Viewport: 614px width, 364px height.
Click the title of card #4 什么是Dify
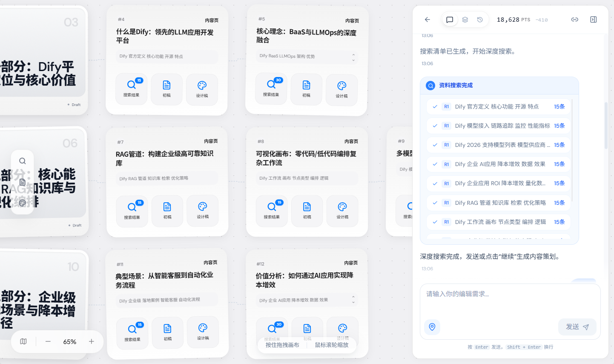(x=165, y=36)
